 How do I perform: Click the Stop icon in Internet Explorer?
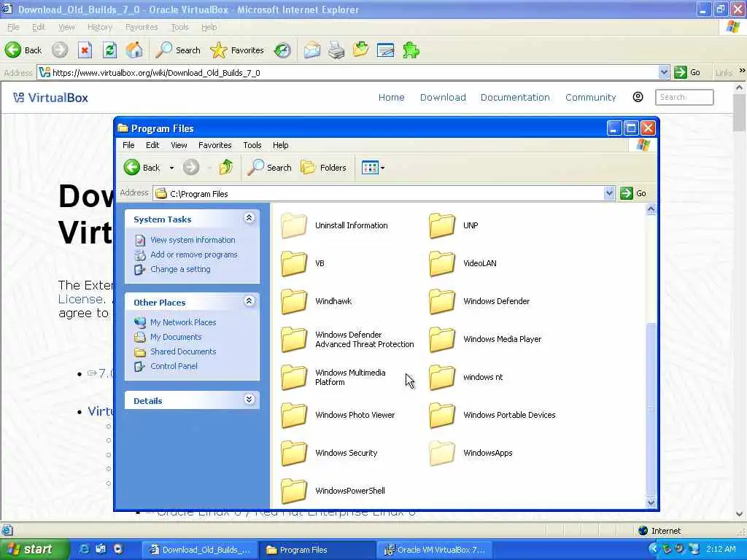pyautogui.click(x=85, y=50)
